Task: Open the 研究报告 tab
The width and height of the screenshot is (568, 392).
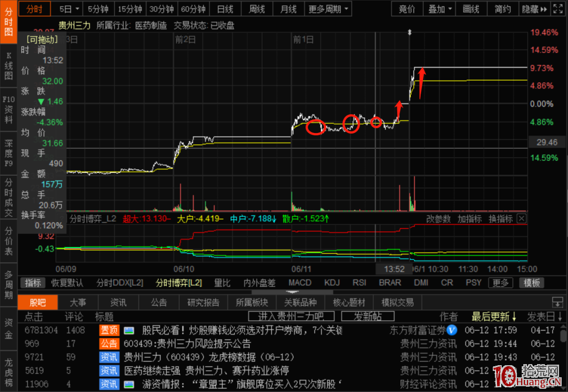Action: pyautogui.click(x=203, y=303)
